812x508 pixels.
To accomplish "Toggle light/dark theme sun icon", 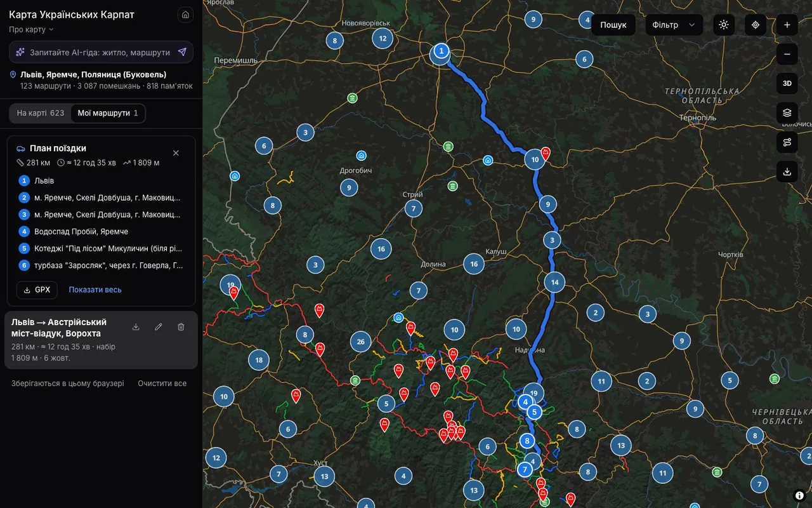I will coord(724,25).
